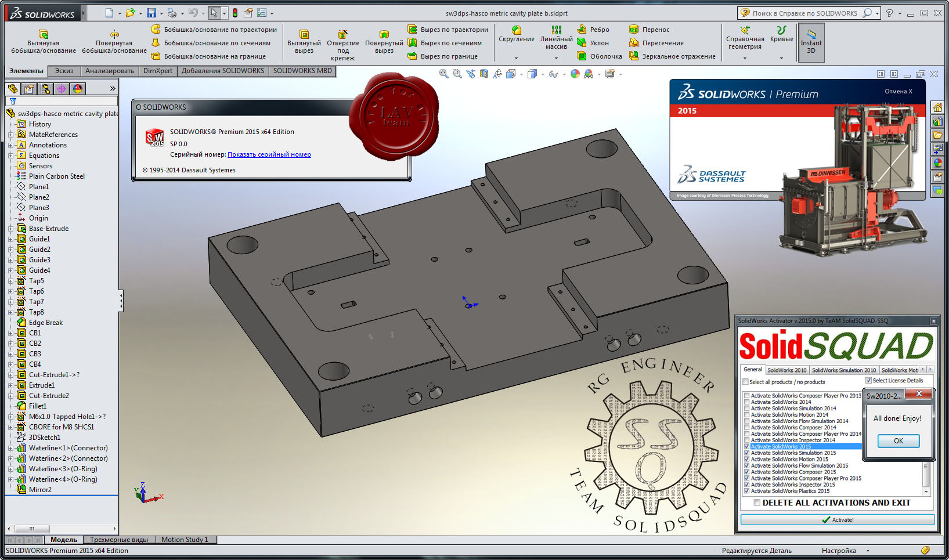Viewport: 949px width, 560px height.
Task: Uncheck Activate SolidWorks Simulation 2015
Action: click(x=747, y=453)
